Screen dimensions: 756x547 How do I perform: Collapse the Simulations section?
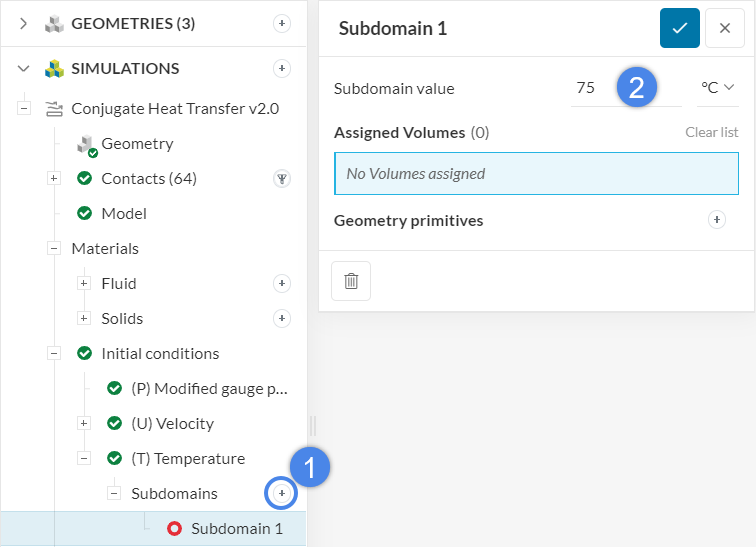24,68
